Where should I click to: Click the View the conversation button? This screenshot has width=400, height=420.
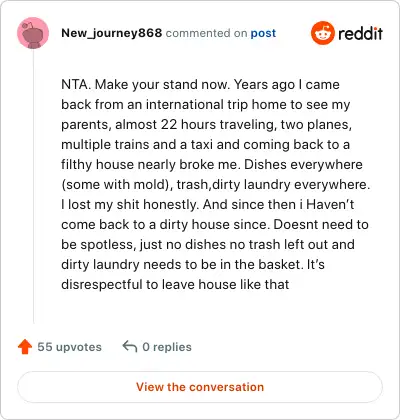coord(200,387)
